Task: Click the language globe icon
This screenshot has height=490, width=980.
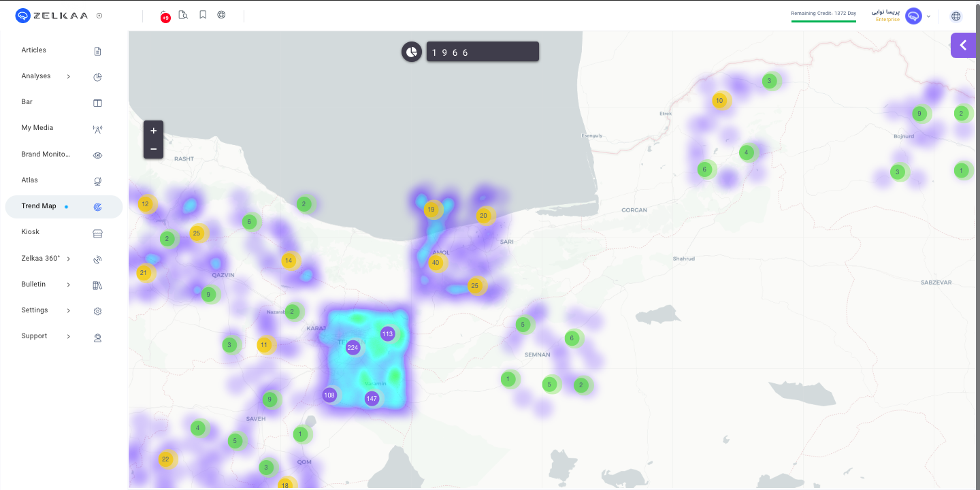Action: pos(956,16)
